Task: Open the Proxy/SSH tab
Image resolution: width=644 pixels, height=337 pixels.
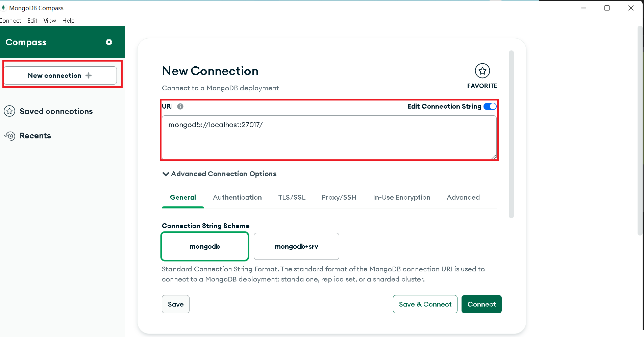Action: (x=339, y=197)
